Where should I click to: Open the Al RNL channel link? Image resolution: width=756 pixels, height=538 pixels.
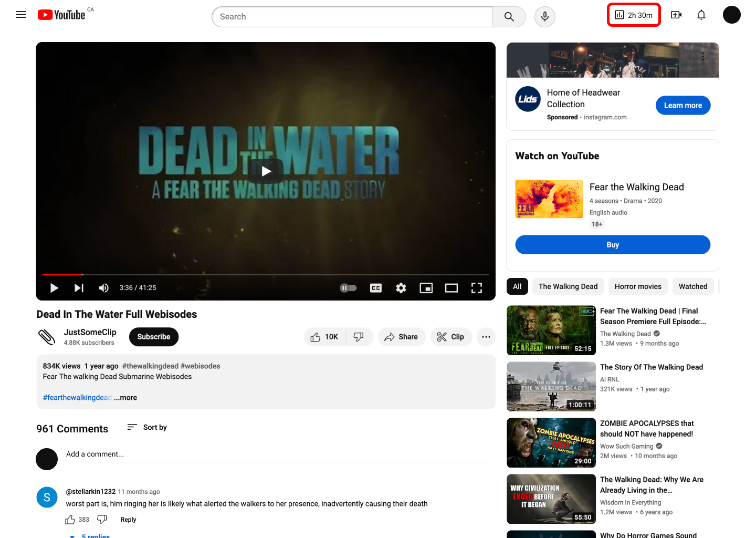pos(610,379)
